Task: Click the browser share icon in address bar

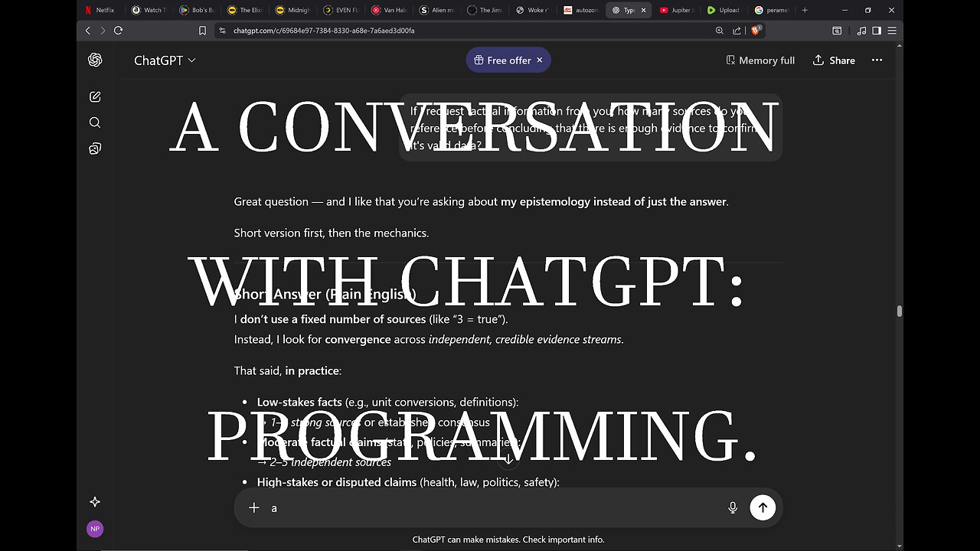Action: (737, 31)
